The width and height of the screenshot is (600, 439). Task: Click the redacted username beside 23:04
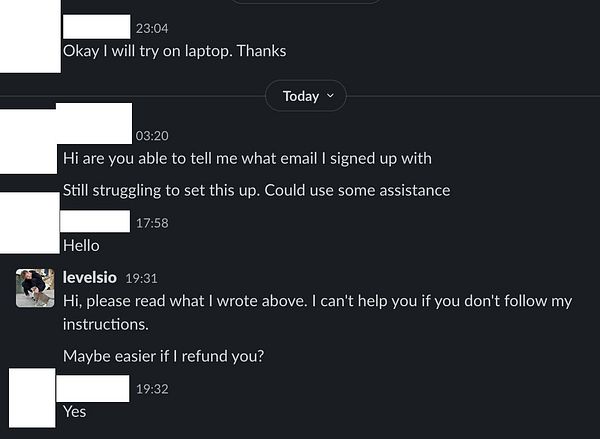[96, 26]
